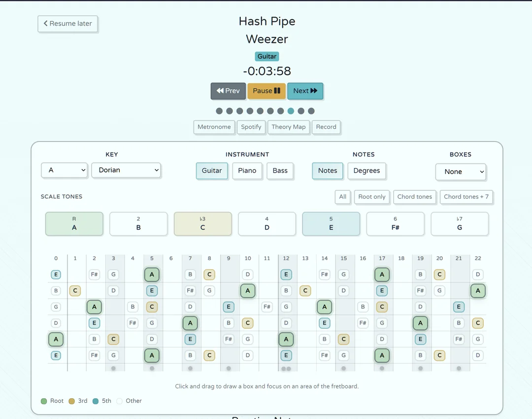Click open A note on fifth string
532x419 pixels.
(56, 339)
